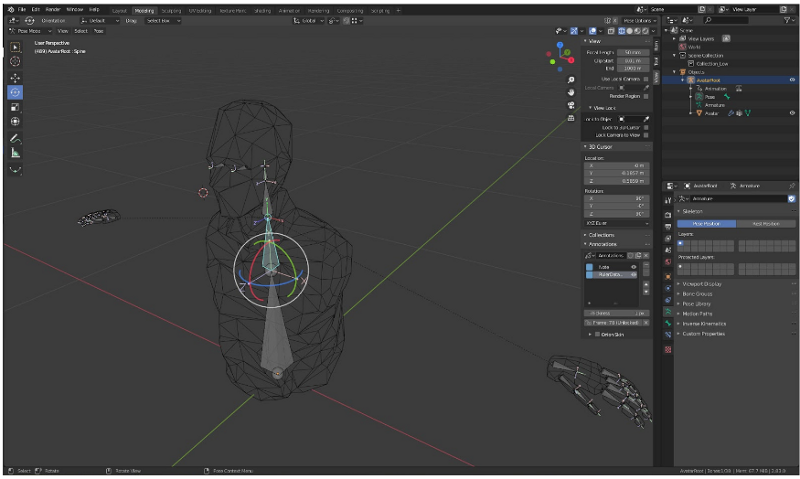Click the Rest Position button
800x479 pixels.
click(766, 223)
